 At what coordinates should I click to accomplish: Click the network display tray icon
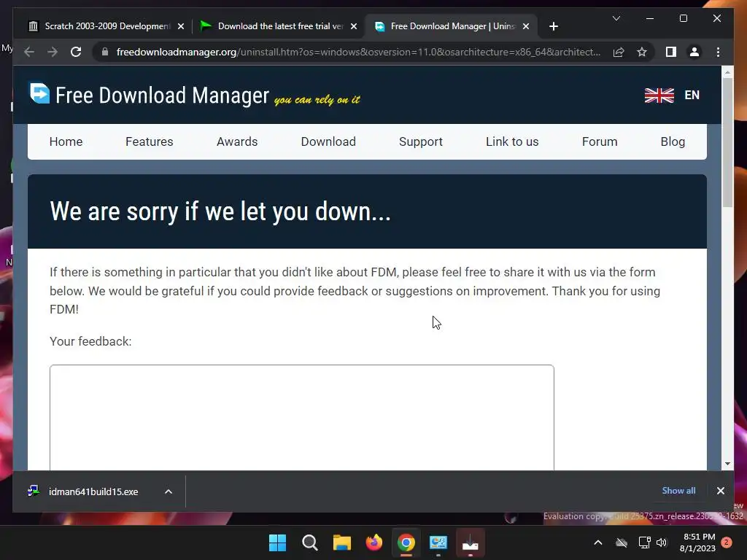(x=645, y=542)
